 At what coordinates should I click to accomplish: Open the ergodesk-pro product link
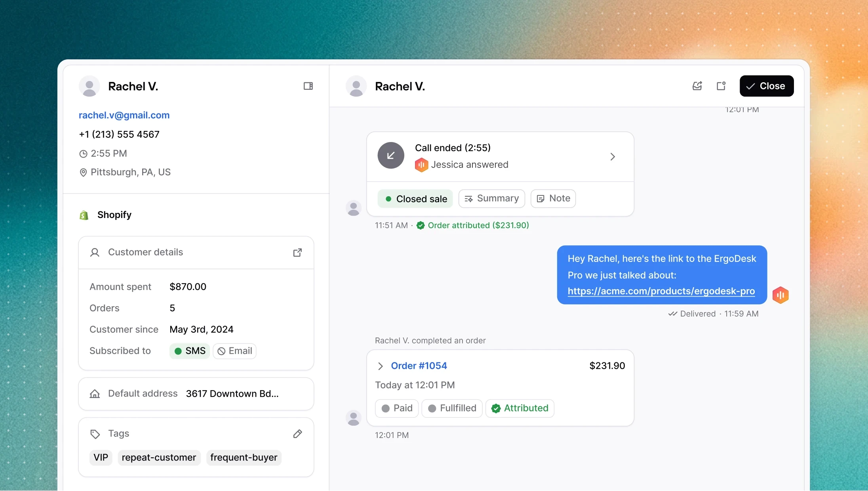tap(661, 291)
